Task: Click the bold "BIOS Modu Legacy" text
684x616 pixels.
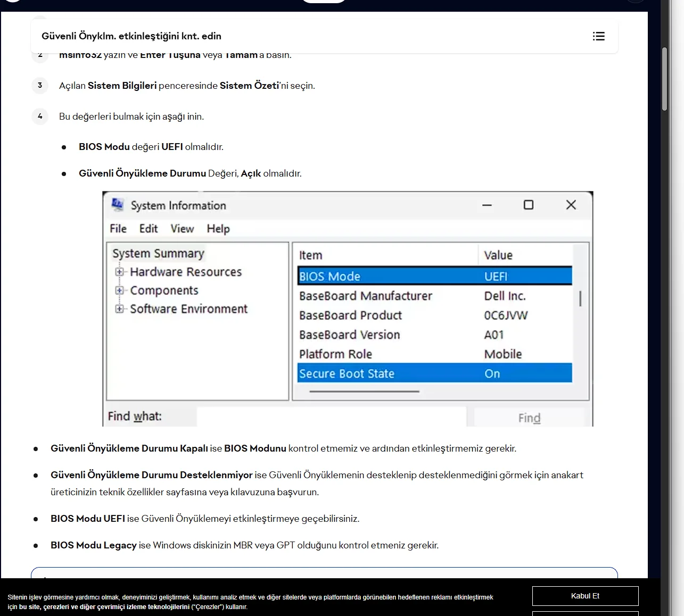Action: 94,545
